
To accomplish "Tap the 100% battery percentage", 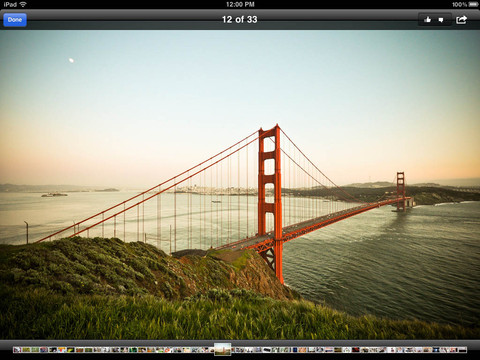I will [x=459, y=4].
